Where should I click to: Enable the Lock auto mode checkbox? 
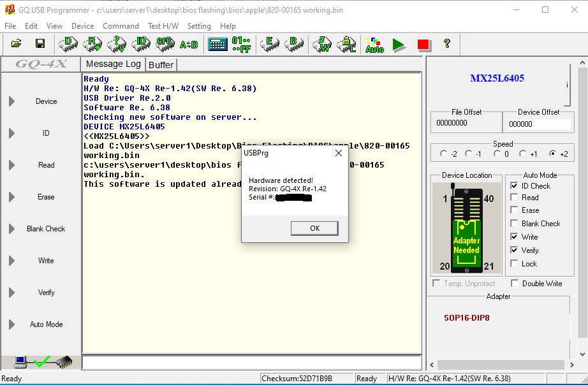[514, 263]
